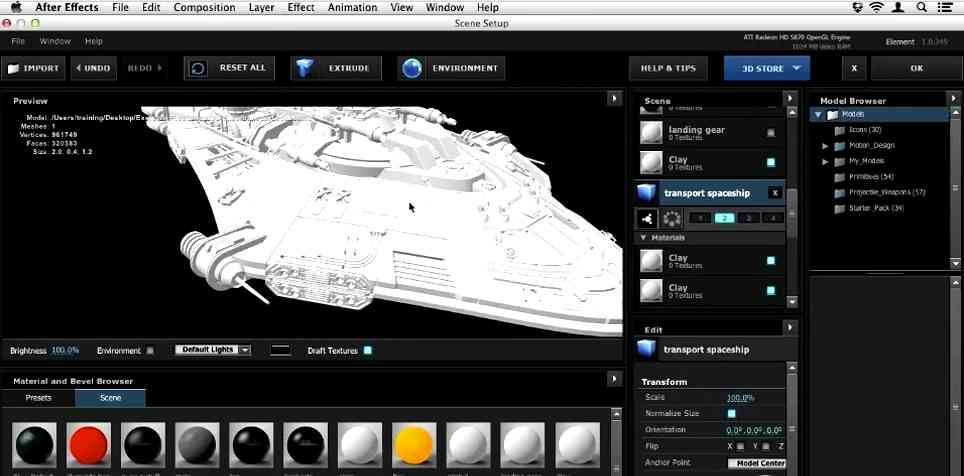The width and height of the screenshot is (964, 476).
Task: Enable the landing gear material checkbox
Action: tap(770, 132)
